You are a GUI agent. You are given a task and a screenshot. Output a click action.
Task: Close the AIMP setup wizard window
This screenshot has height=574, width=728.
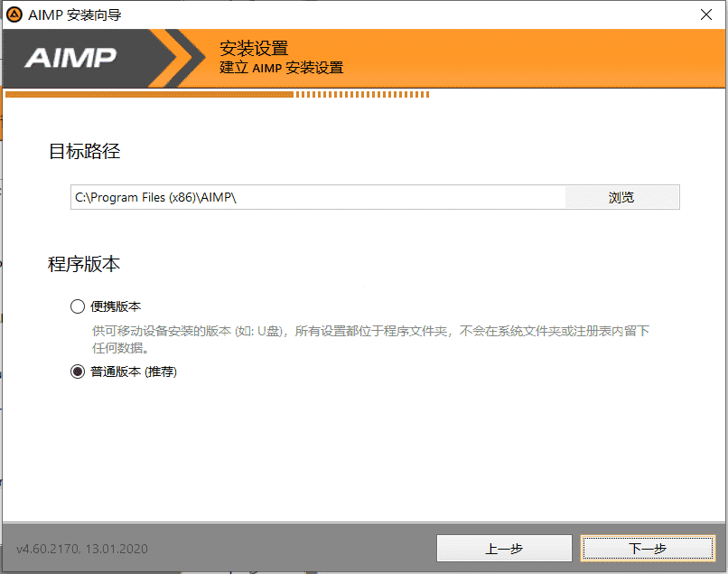click(x=706, y=14)
